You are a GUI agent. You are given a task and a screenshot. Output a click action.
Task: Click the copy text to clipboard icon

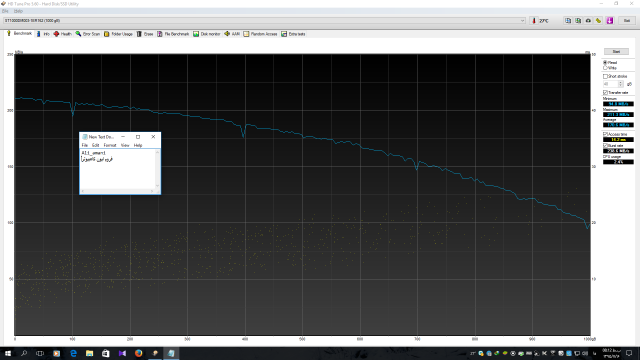point(568,20)
